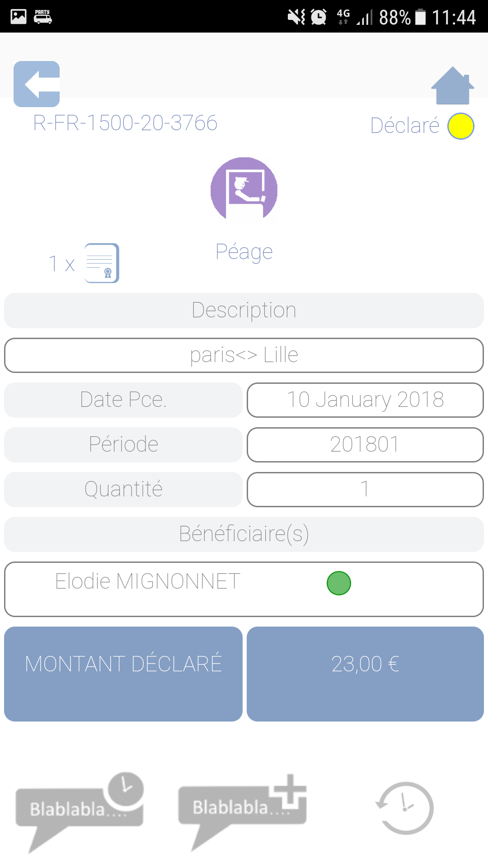Open the gallery notification in status bar
488x868 pixels.
19,17
